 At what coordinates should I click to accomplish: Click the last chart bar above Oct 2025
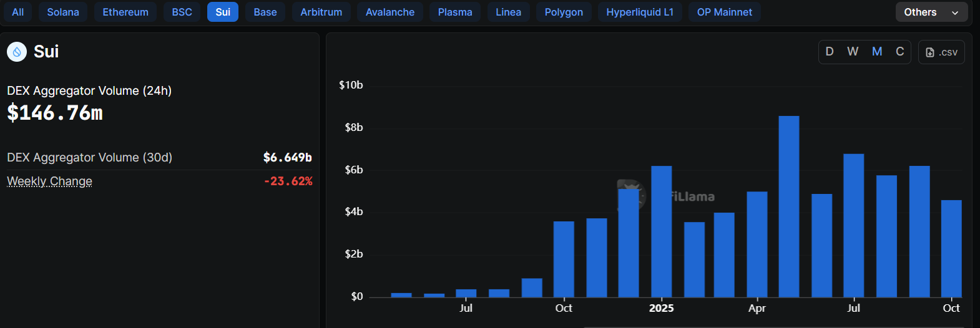click(951, 248)
